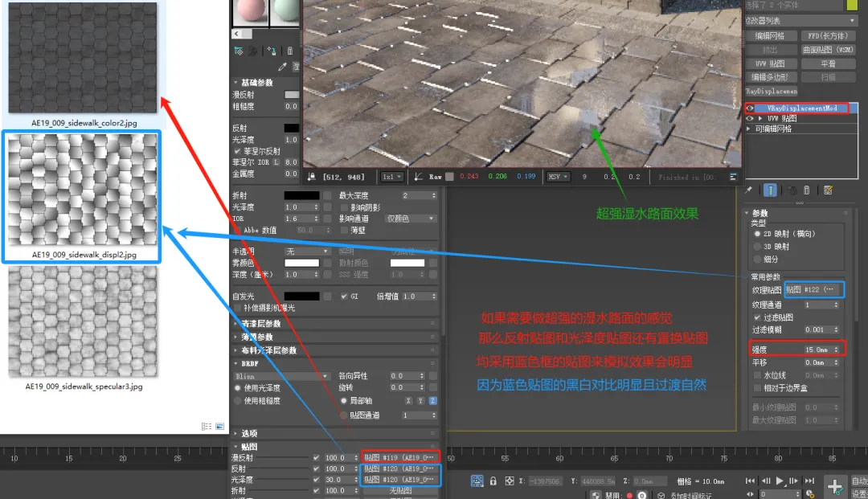Click the diffuse (漫反射) color swatch
868x499 pixels.
click(291, 95)
